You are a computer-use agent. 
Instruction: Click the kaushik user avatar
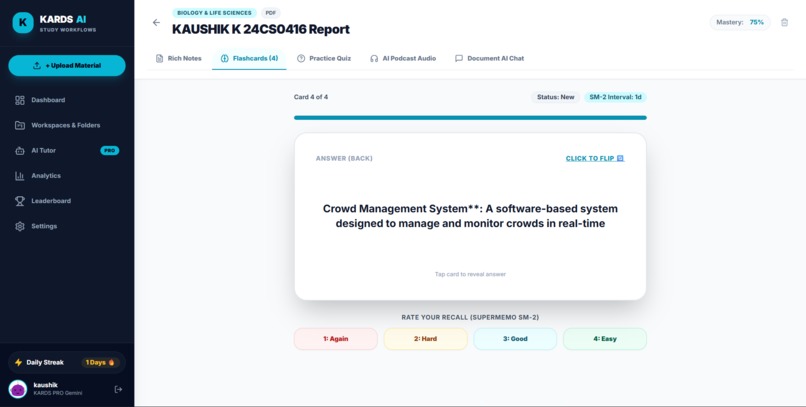[18, 389]
